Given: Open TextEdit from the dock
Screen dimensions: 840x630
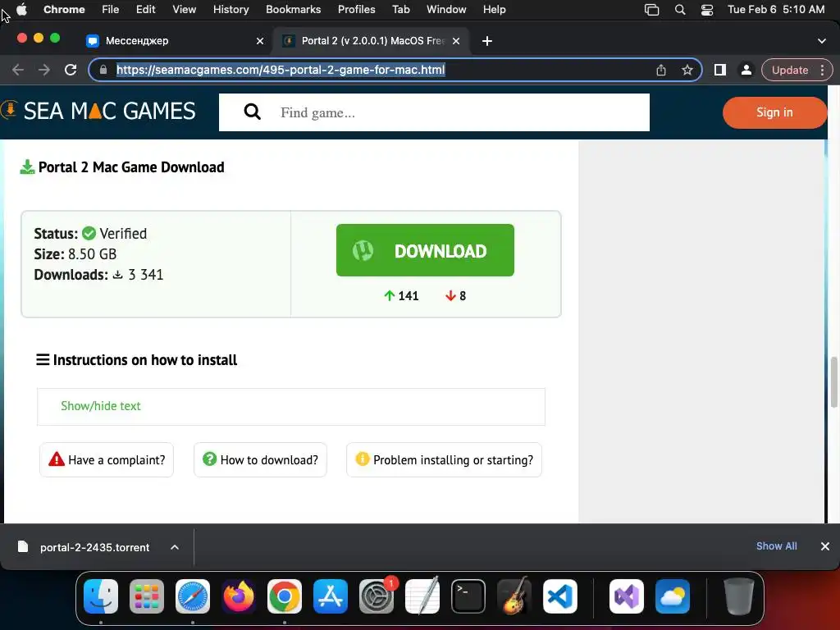Looking at the screenshot, I should pyautogui.click(x=422, y=596).
